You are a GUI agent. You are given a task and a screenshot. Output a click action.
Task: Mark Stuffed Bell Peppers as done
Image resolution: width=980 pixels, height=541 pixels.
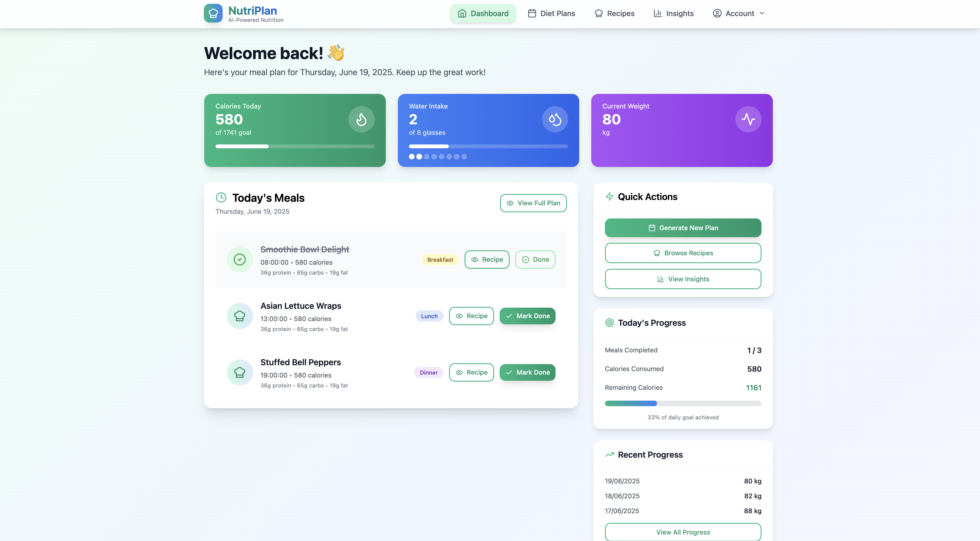pyautogui.click(x=527, y=372)
